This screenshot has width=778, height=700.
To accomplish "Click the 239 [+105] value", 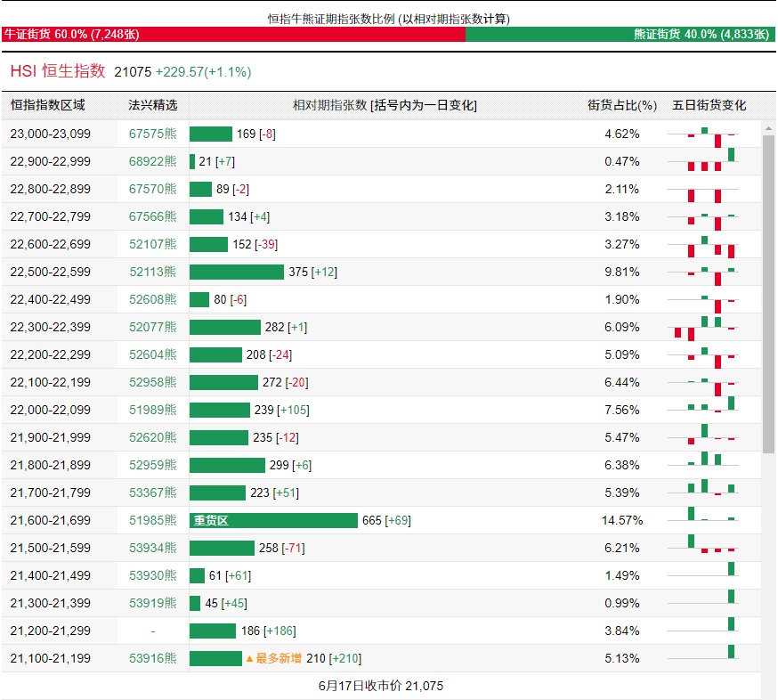I will [x=282, y=410].
